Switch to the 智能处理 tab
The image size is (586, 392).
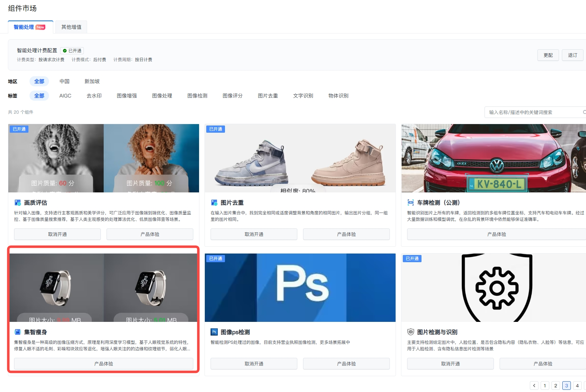click(31, 27)
